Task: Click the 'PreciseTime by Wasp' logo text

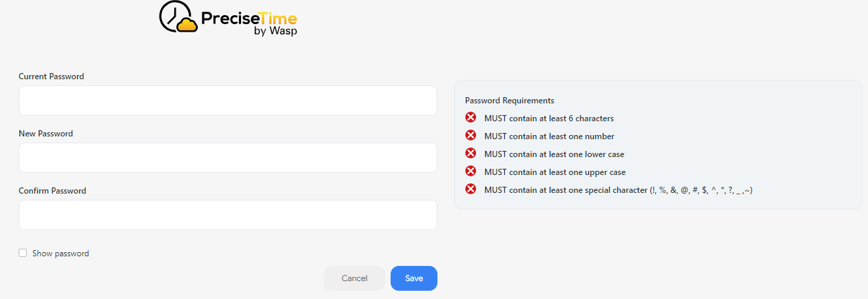Action: point(249,22)
